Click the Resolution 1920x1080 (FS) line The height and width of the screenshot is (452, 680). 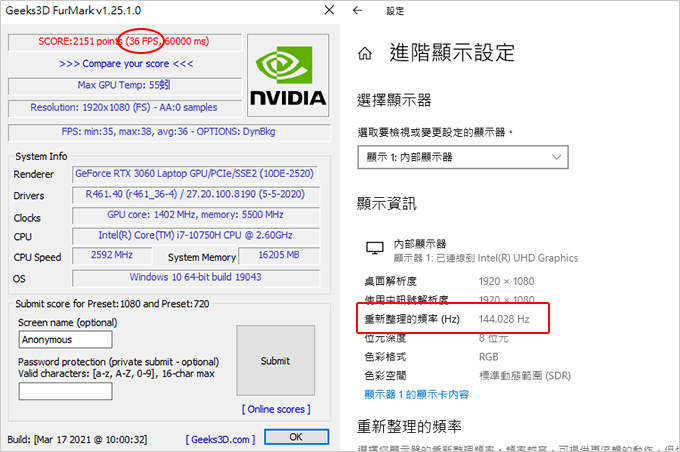(125, 107)
